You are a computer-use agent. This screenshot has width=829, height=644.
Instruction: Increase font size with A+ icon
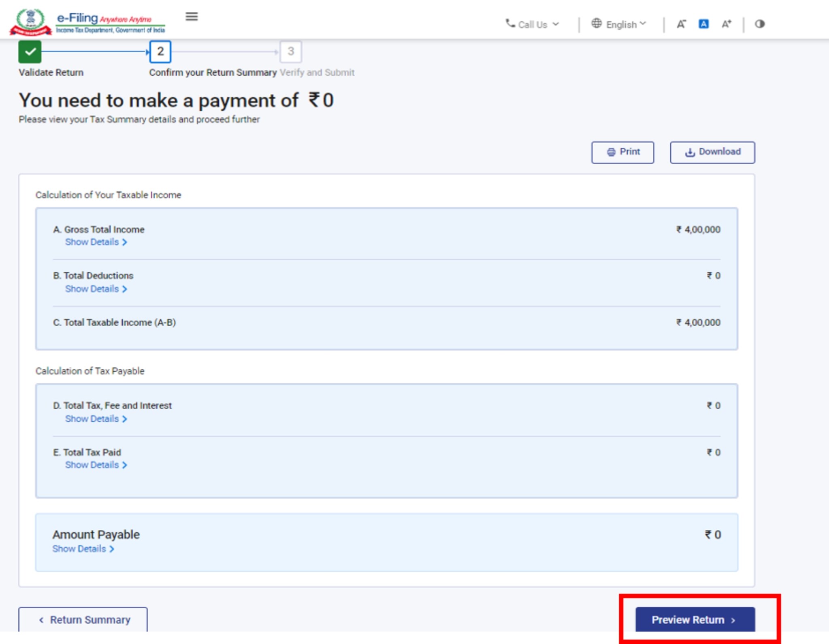click(x=726, y=24)
